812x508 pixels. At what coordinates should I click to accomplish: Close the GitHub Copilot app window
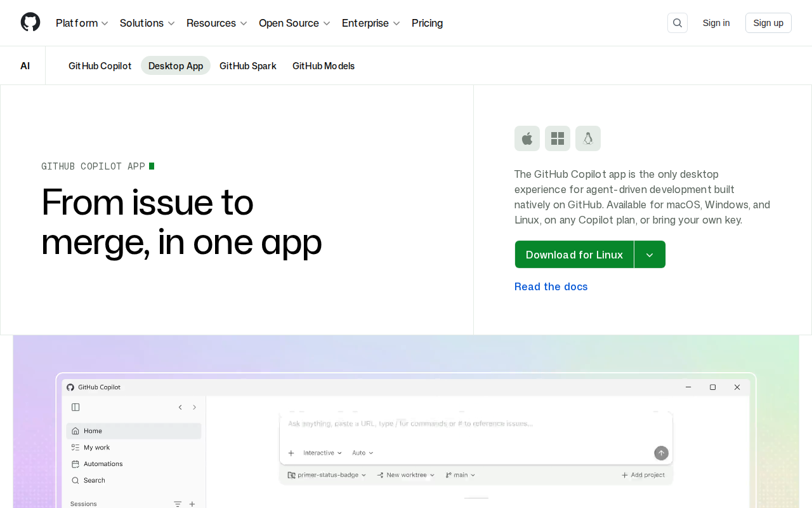[x=737, y=387]
